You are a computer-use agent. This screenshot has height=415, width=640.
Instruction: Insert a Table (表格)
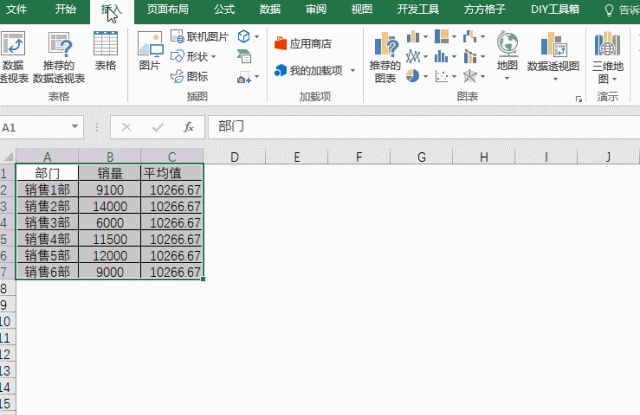pos(105,51)
